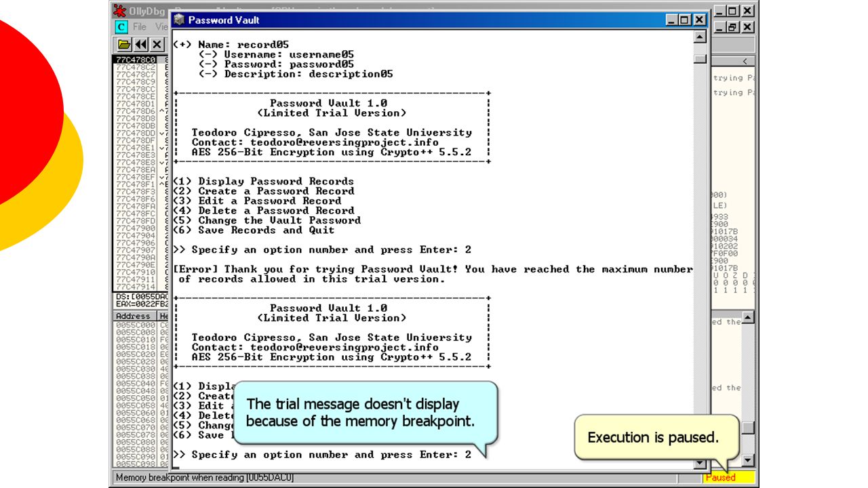Screen dimensions: 868x488
Task: Select disassembly row 77C47900
Action: click(x=136, y=228)
